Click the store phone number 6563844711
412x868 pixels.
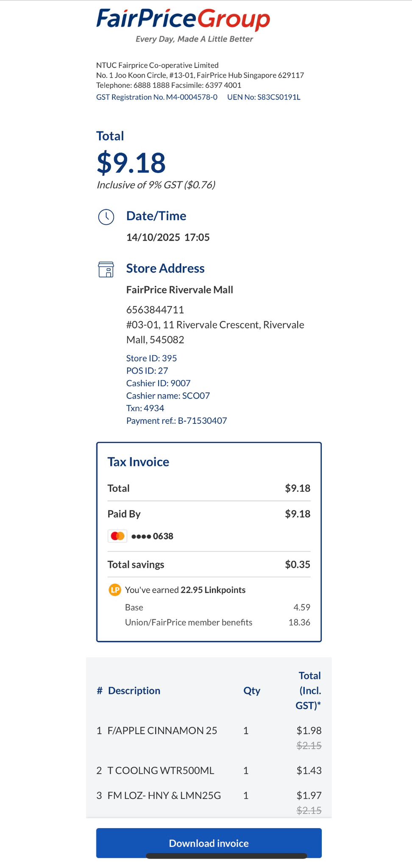(x=155, y=310)
